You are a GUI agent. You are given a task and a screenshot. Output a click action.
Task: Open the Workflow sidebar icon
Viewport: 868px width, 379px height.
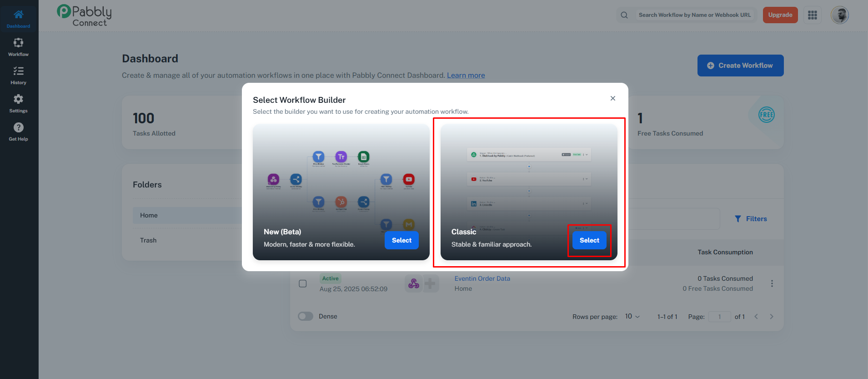[x=18, y=43]
